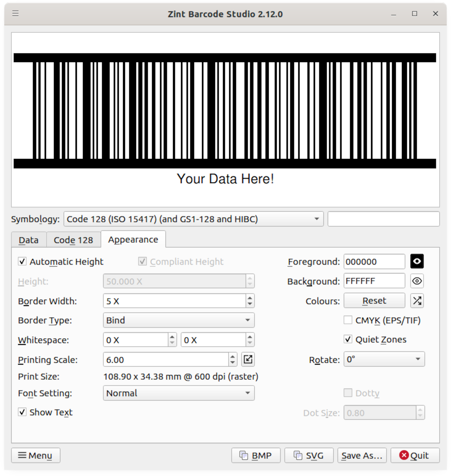
Task: Toggle the Show Text checkbox
Action: pyautogui.click(x=22, y=412)
